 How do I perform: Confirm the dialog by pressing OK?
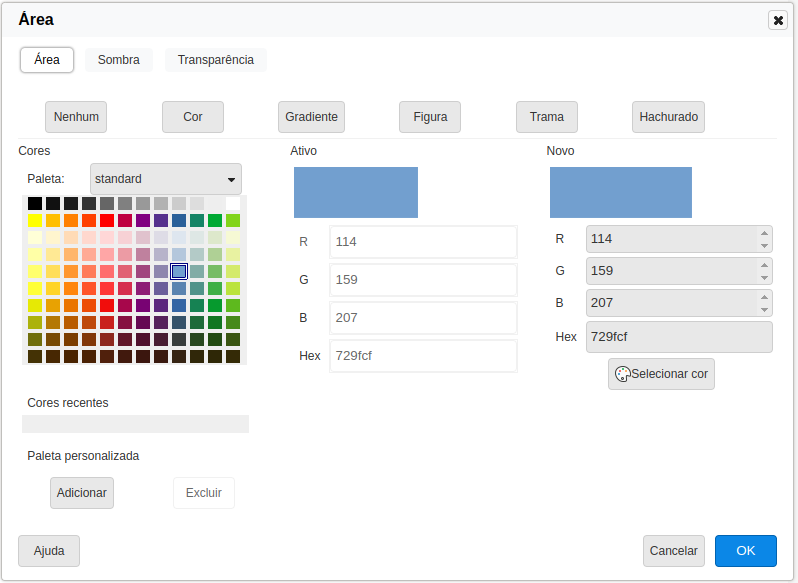point(745,551)
